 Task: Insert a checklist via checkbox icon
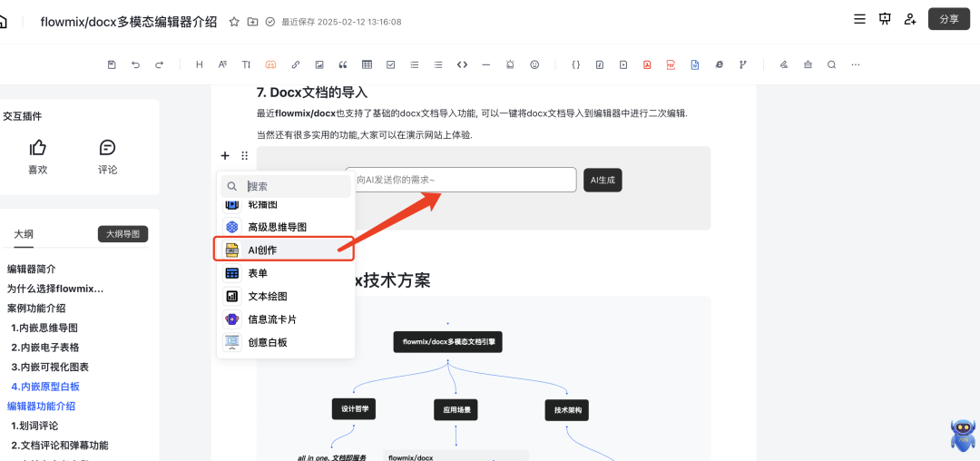tap(390, 64)
